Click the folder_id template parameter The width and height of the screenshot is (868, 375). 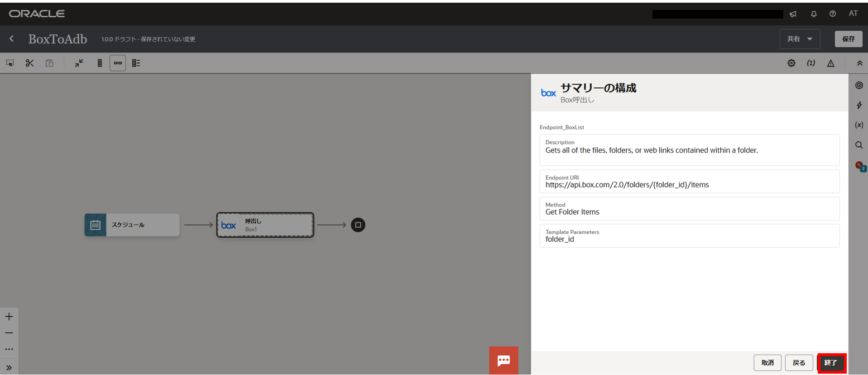[x=560, y=239]
